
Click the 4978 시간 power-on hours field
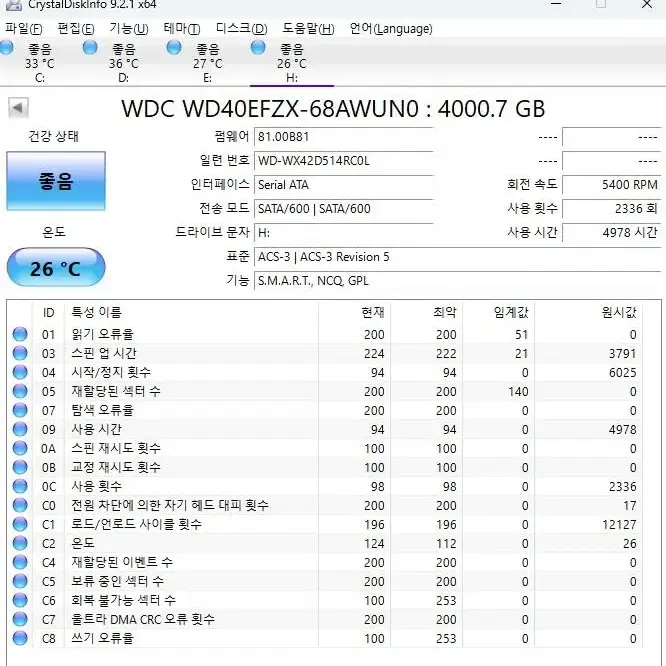pyautogui.click(x=611, y=232)
